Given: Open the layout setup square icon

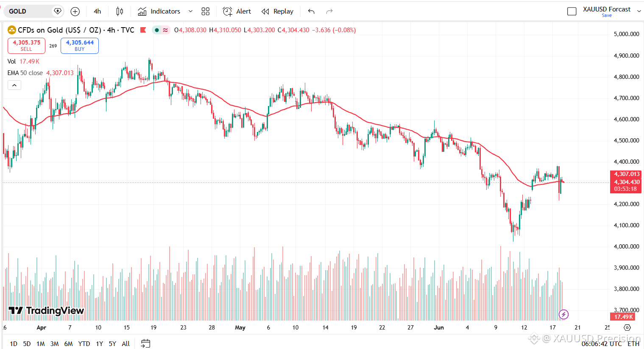Looking at the screenshot, I should pos(572,11).
